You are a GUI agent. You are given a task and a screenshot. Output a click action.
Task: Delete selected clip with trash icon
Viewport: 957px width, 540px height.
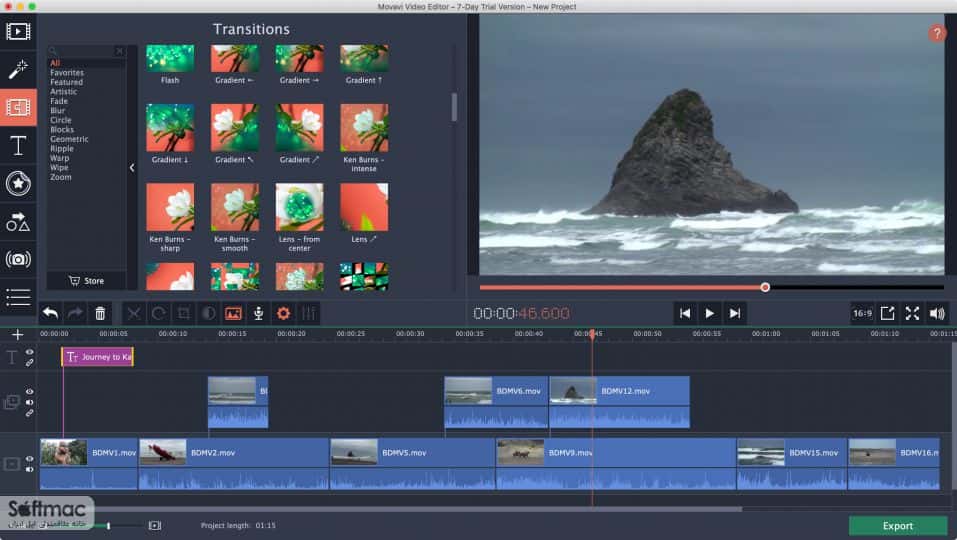(100, 314)
